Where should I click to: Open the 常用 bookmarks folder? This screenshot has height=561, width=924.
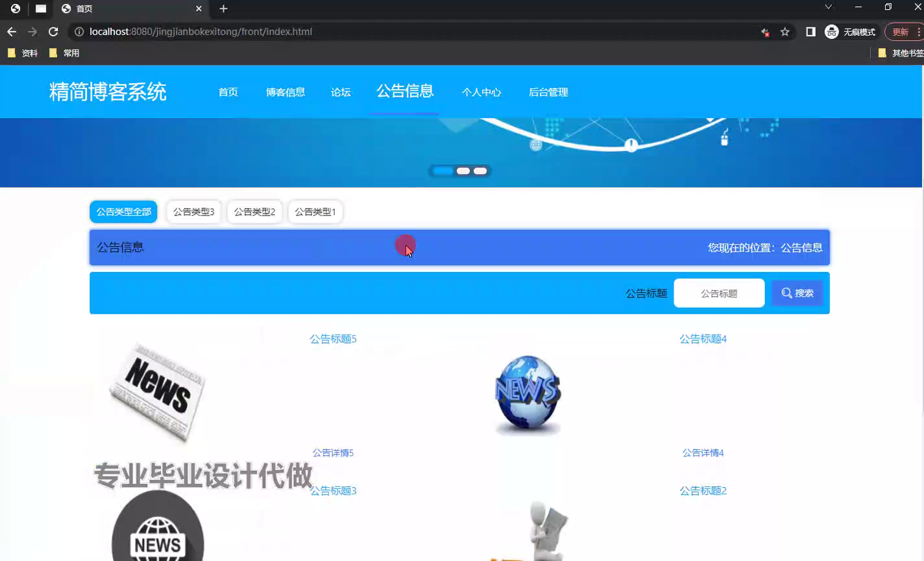(x=64, y=53)
